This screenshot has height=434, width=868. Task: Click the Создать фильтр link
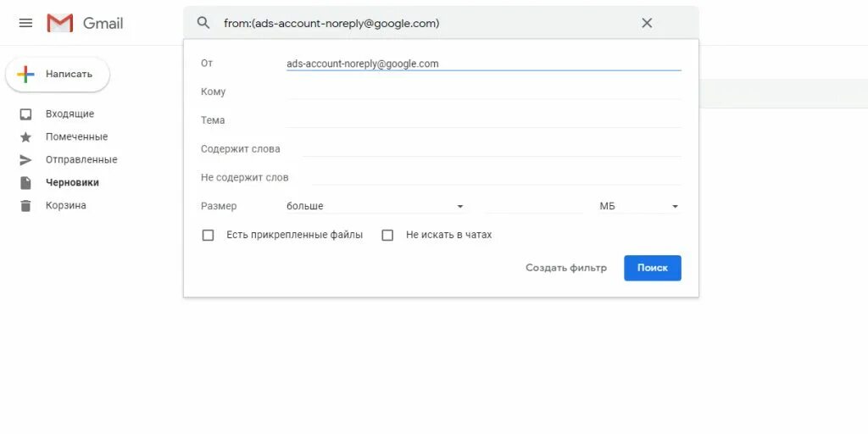pyautogui.click(x=566, y=268)
